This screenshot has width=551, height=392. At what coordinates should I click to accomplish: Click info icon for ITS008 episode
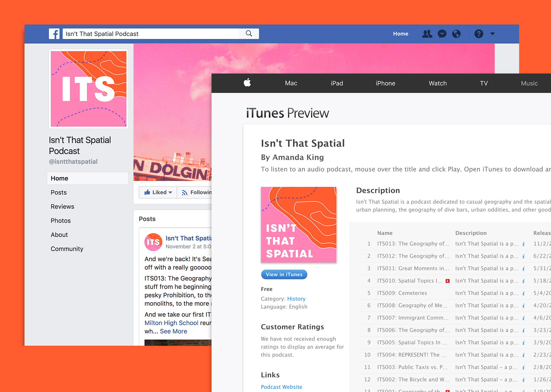pyautogui.click(x=523, y=306)
